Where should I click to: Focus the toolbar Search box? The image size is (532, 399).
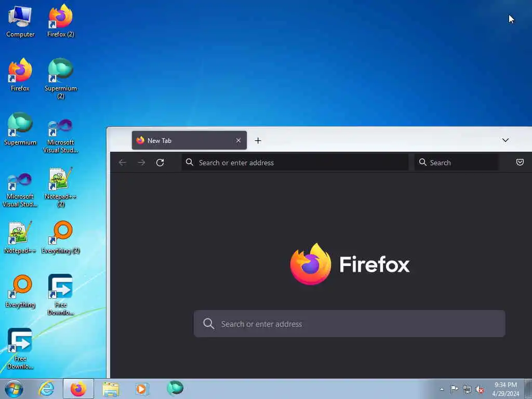(456, 163)
